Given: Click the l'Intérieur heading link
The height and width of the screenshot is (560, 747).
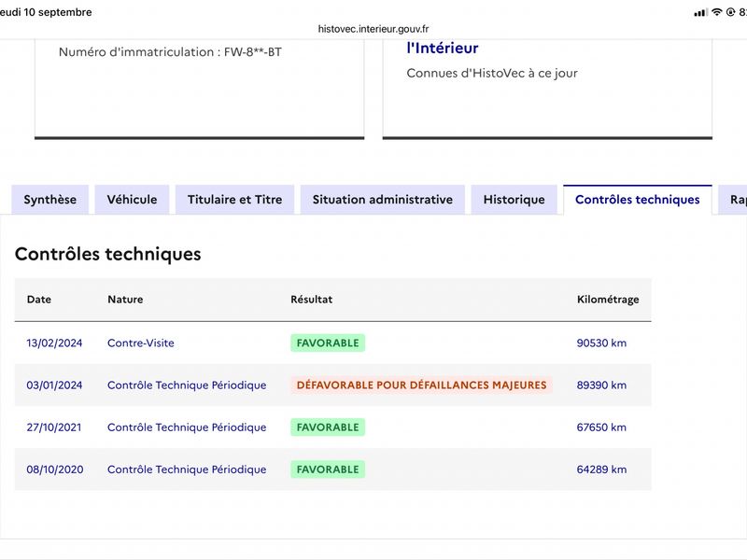Looking at the screenshot, I should [x=443, y=49].
